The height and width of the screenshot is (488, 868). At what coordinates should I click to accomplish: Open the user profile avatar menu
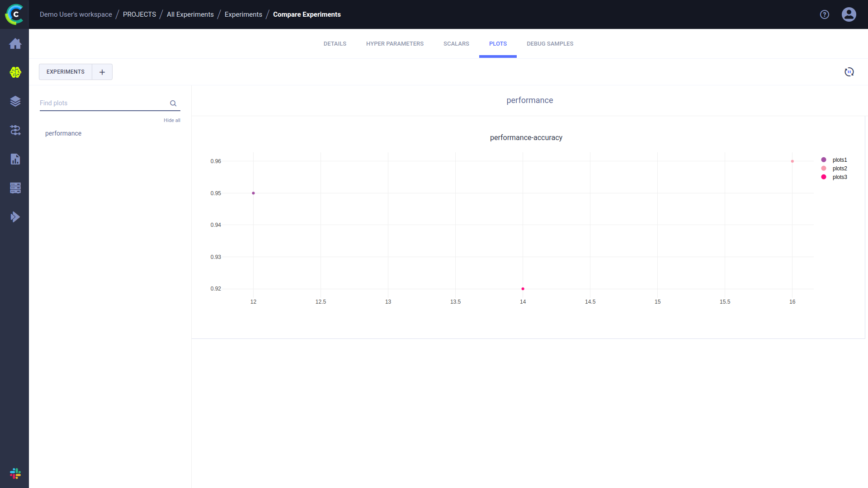(x=849, y=14)
